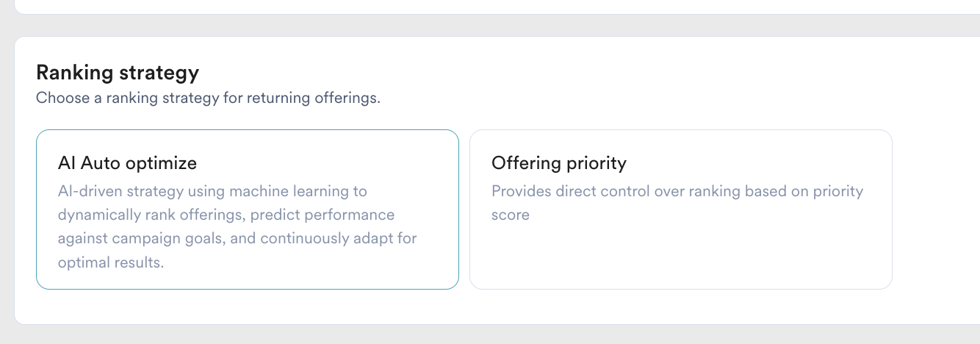Click the "priority score" text in Offering priority
The image size is (980, 344).
[x=510, y=215]
